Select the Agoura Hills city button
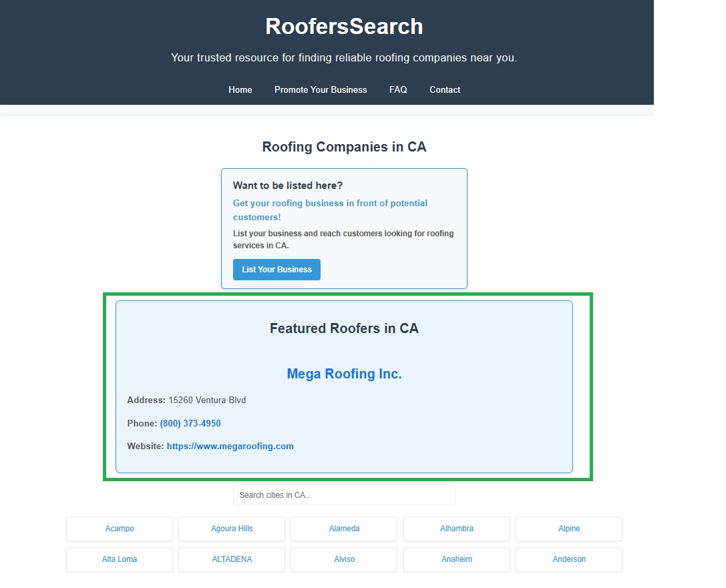 (232, 529)
